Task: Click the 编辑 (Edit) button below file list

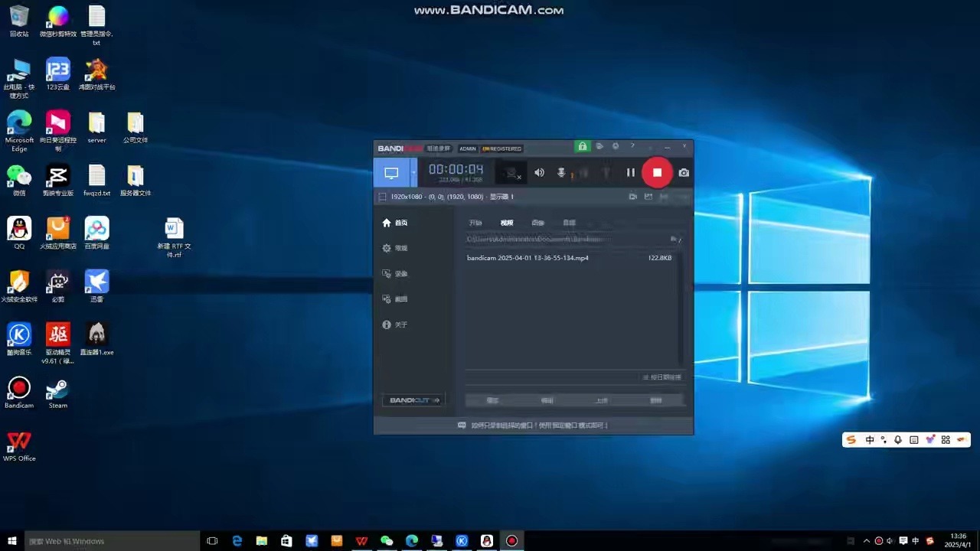Action: (x=547, y=400)
